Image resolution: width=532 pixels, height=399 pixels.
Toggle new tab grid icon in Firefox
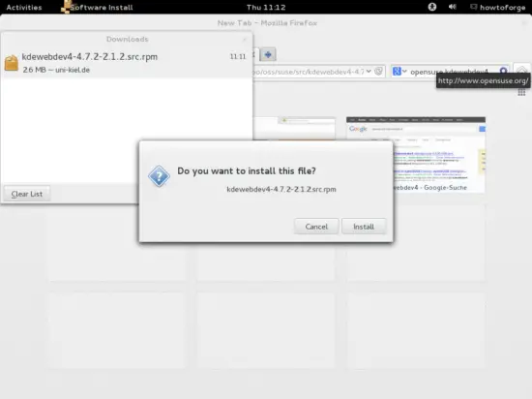521,92
